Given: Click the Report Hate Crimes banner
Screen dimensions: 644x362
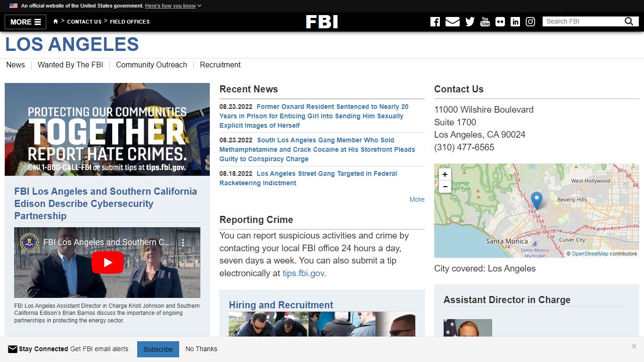Looking at the screenshot, I should pyautogui.click(x=107, y=130).
